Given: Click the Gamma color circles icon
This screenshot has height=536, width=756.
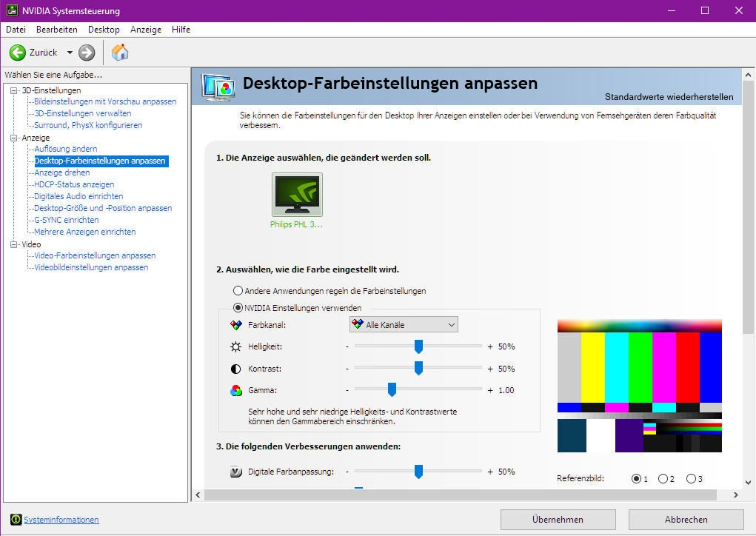Looking at the screenshot, I should click(x=235, y=390).
